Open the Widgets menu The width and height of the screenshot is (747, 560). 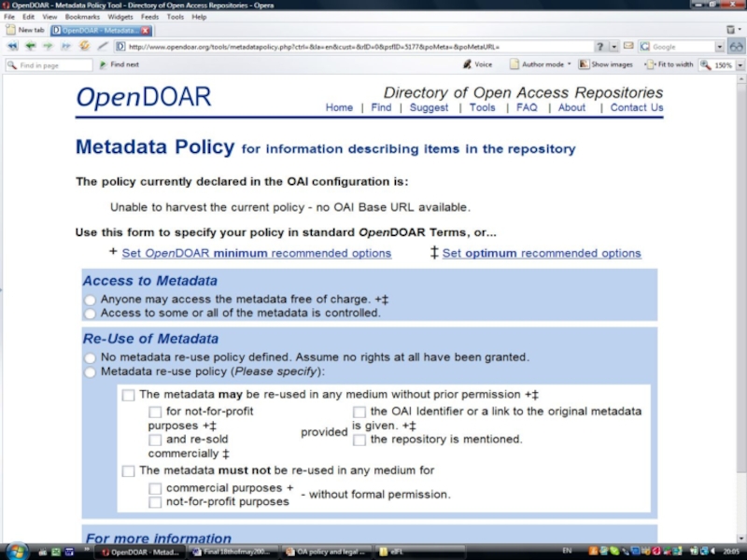pyautogui.click(x=120, y=17)
